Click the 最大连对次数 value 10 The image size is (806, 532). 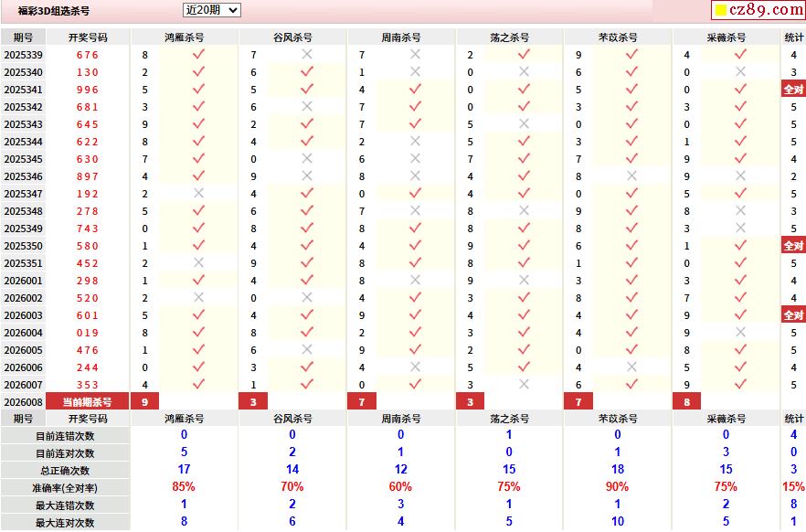(x=618, y=521)
